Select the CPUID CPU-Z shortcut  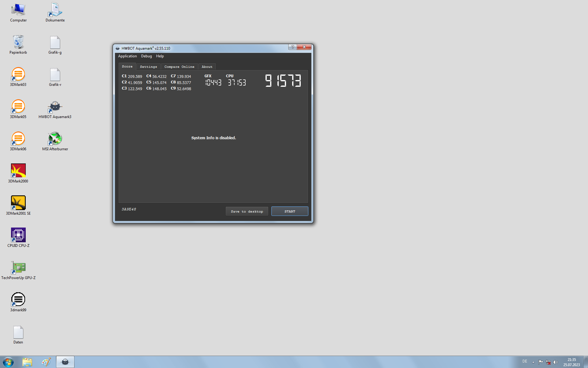click(x=18, y=238)
